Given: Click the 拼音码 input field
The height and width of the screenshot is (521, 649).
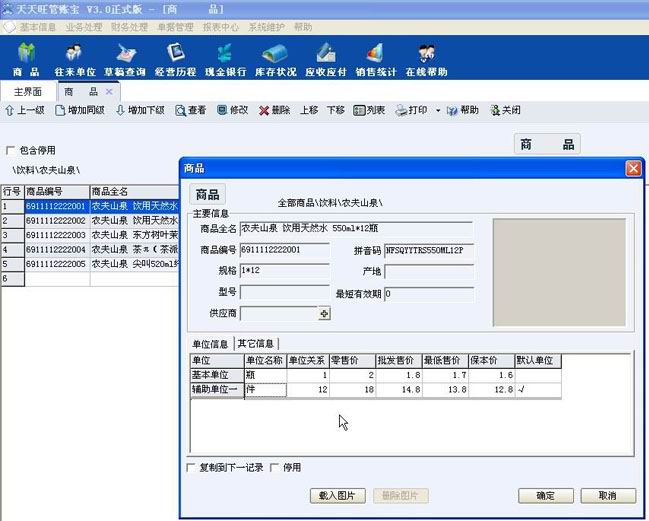Looking at the screenshot, I should [429, 250].
